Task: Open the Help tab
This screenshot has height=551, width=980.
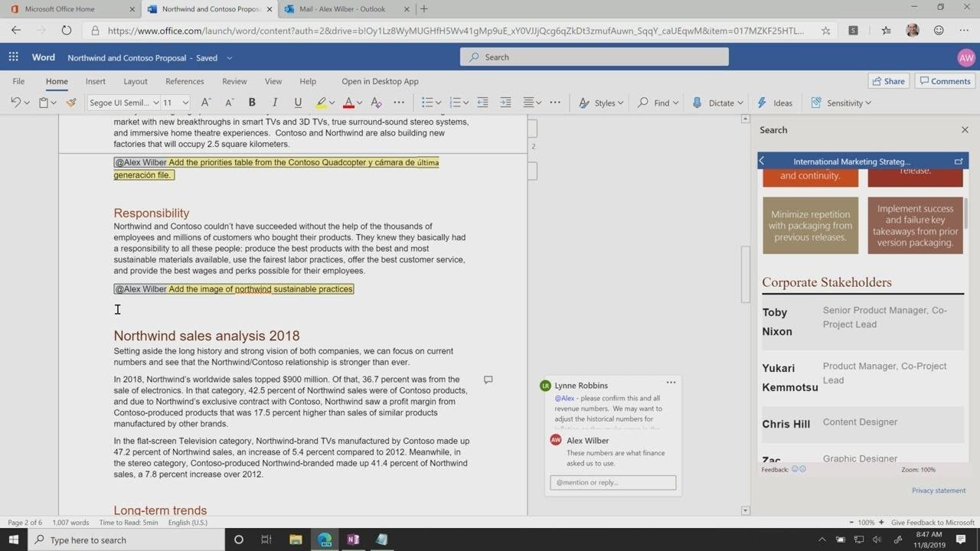Action: 308,81
